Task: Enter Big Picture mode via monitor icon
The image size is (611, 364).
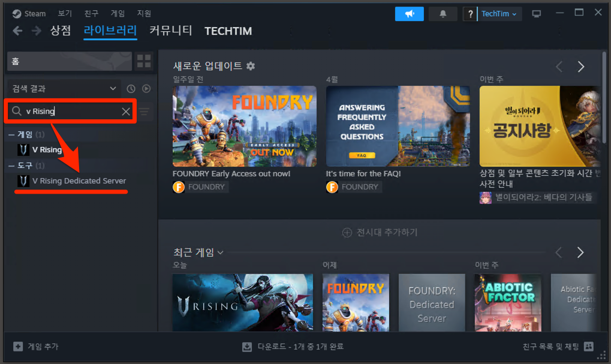Action: 536,14
